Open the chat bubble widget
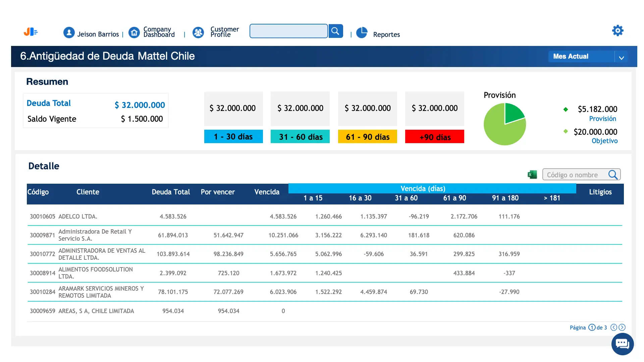The height and width of the screenshot is (362, 644). click(x=623, y=344)
